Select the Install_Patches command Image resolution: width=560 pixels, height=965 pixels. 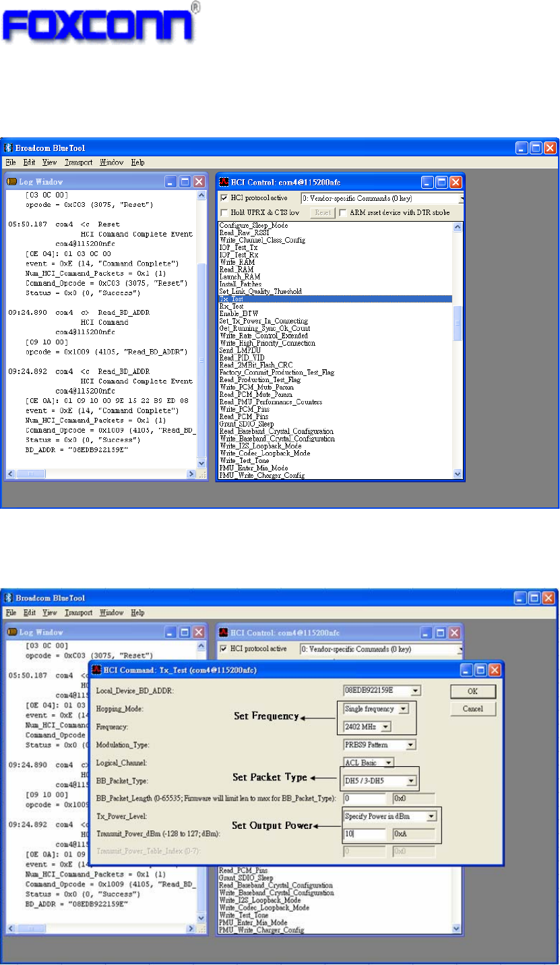[x=240, y=284]
